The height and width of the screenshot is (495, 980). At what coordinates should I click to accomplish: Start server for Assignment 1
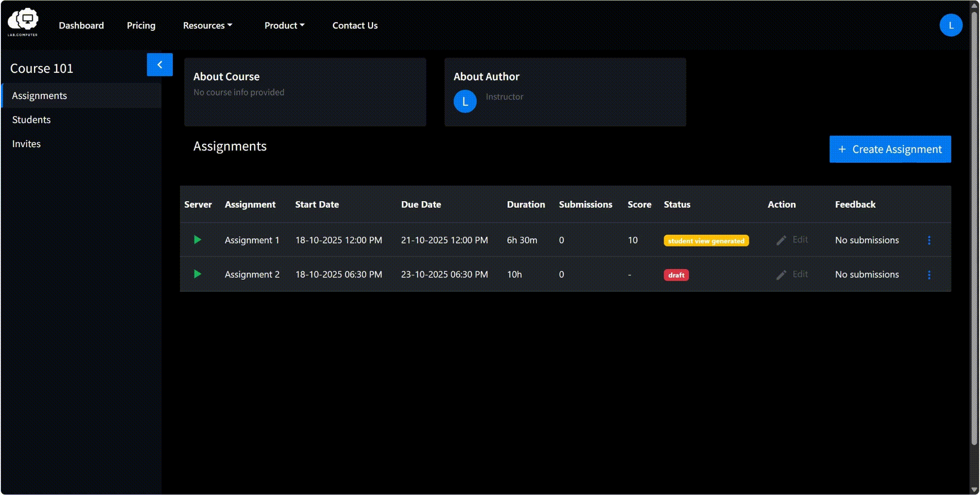point(198,240)
